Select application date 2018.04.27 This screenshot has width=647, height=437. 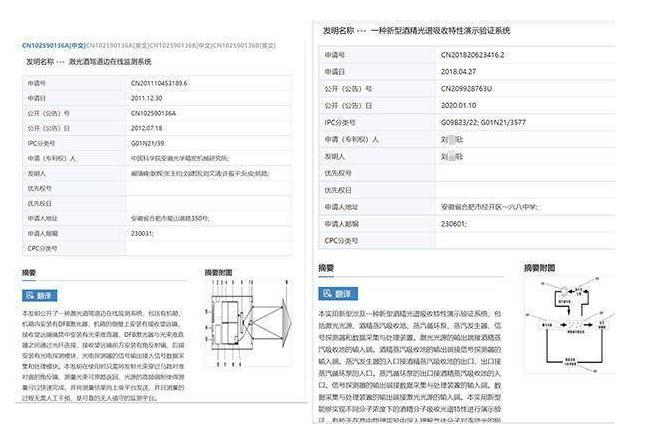458,71
